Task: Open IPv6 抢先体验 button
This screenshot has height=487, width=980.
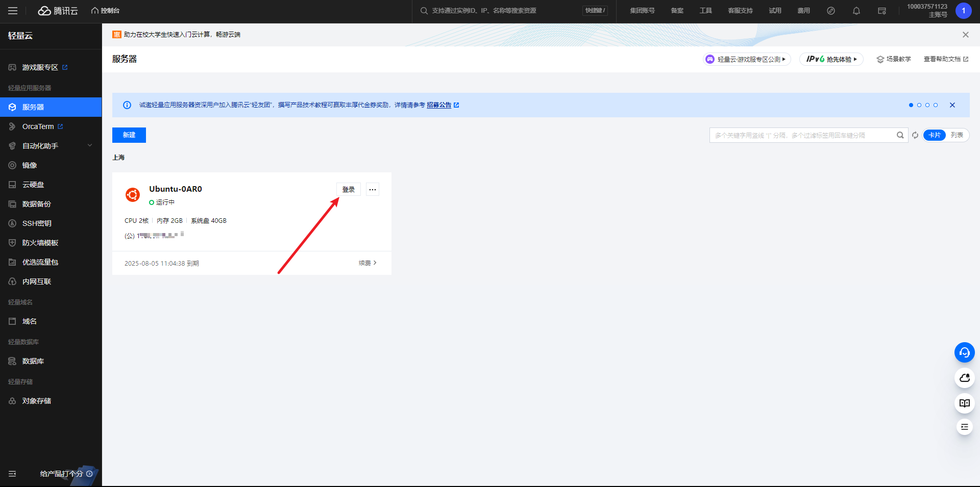Action: click(831, 59)
